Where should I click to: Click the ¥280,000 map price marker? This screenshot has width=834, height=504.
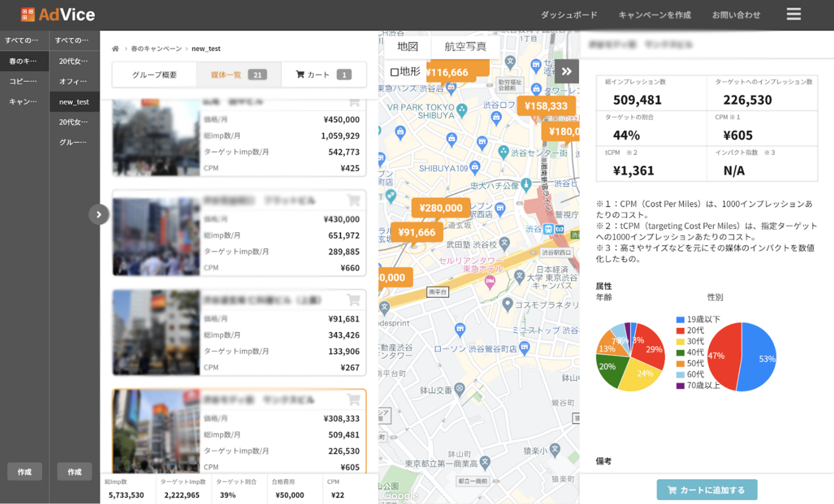click(441, 208)
